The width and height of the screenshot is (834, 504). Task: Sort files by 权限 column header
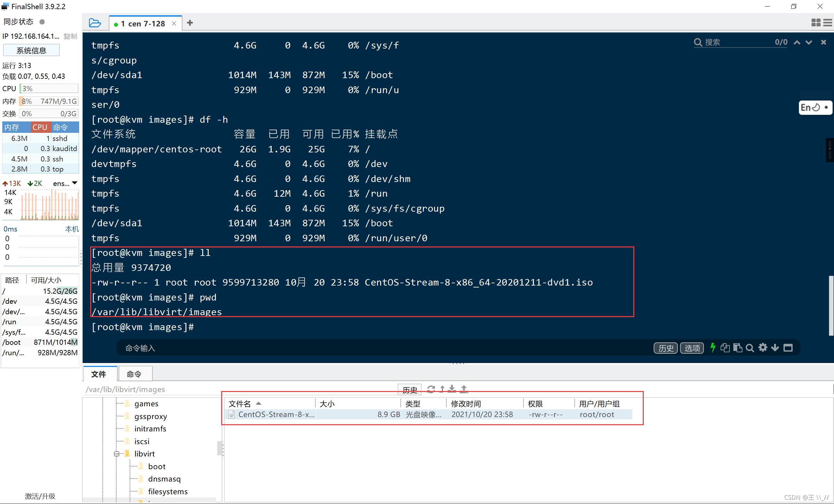[x=549, y=403]
